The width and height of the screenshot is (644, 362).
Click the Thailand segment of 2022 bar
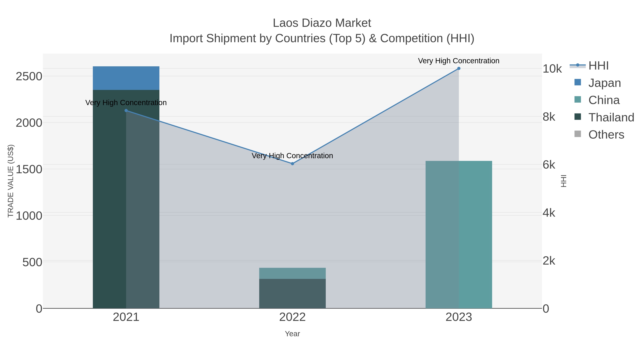click(x=292, y=294)
